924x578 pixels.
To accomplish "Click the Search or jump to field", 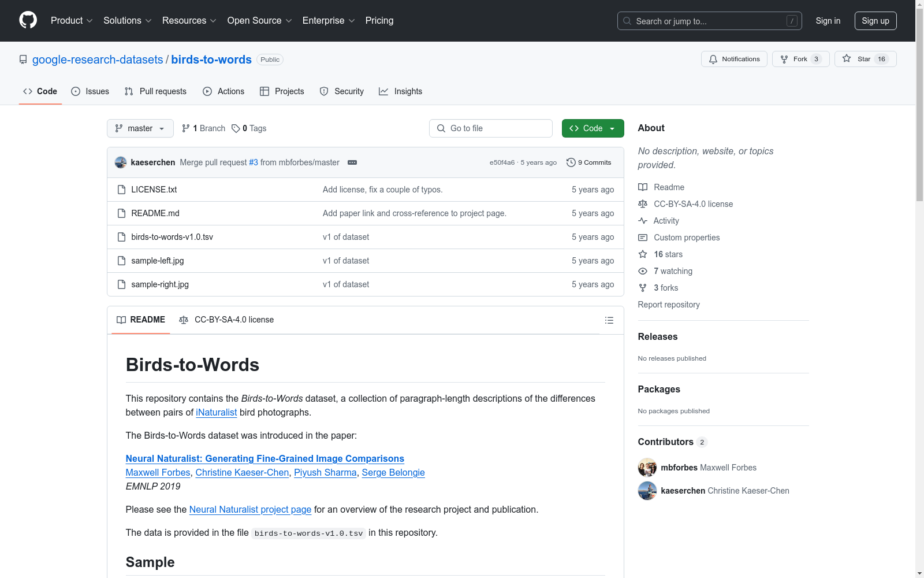I will [x=710, y=21].
